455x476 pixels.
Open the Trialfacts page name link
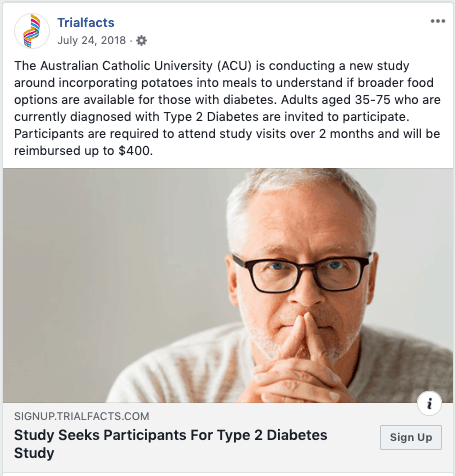pyautogui.click(x=86, y=23)
